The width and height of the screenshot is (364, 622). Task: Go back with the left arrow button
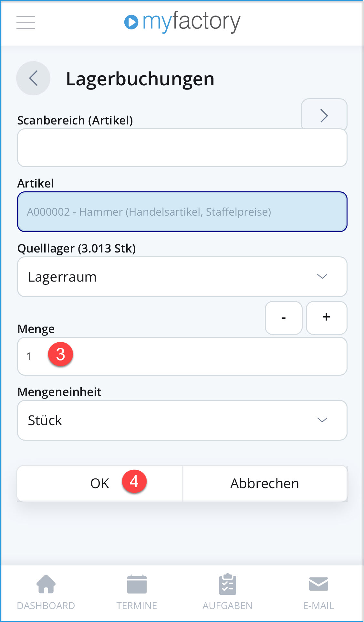tap(33, 78)
